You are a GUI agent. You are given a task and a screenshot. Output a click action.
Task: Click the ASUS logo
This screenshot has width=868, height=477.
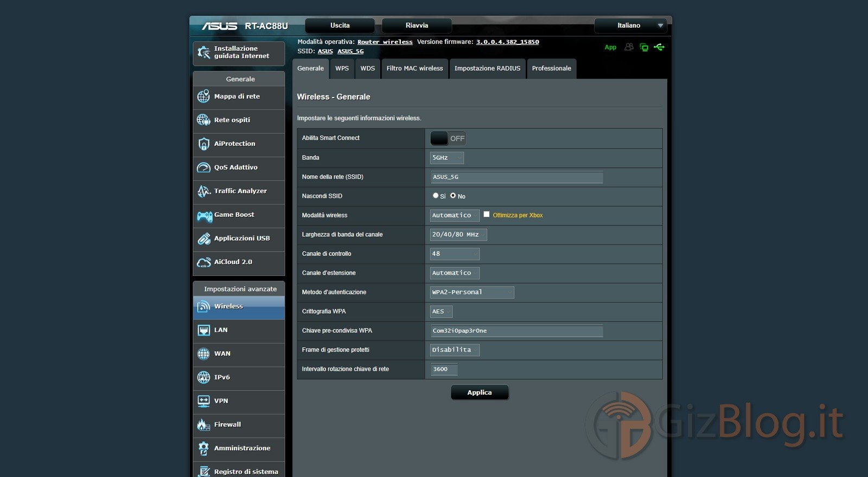coord(220,26)
